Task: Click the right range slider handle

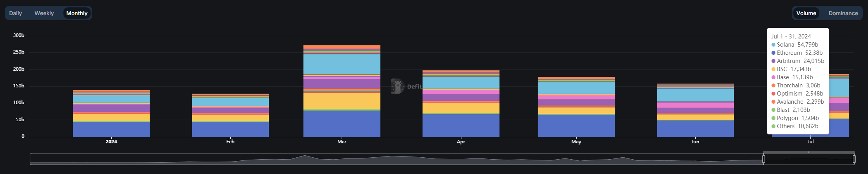Action: point(854,159)
